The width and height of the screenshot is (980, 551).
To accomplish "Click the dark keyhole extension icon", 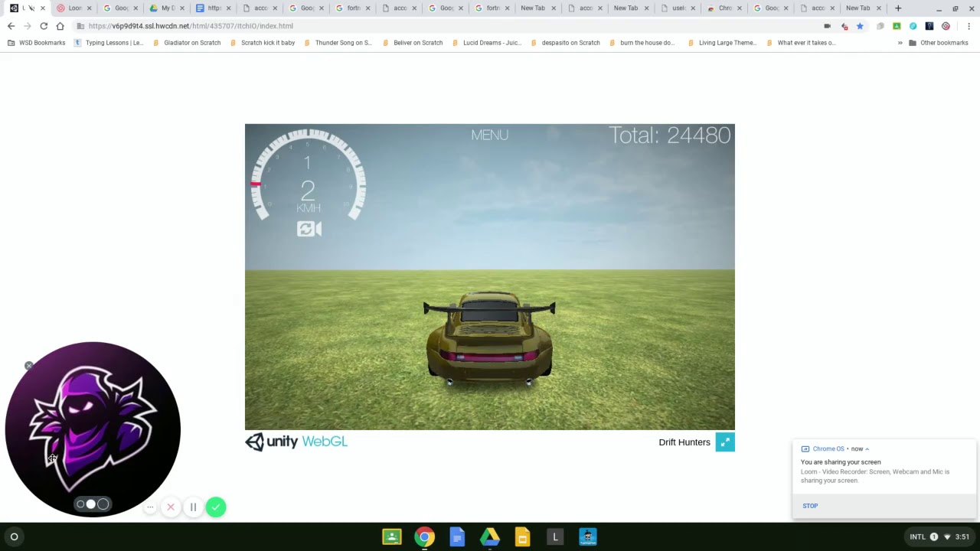I will click(x=929, y=26).
